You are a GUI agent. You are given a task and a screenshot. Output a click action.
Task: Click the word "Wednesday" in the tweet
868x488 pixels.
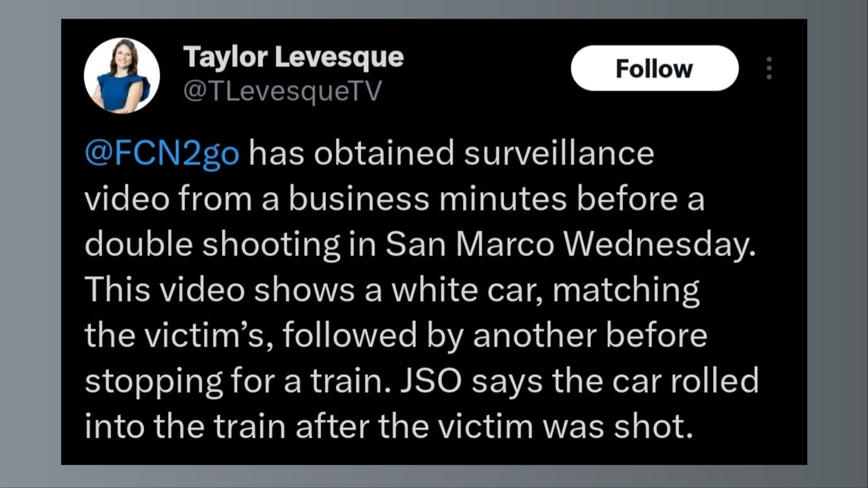click(x=658, y=244)
